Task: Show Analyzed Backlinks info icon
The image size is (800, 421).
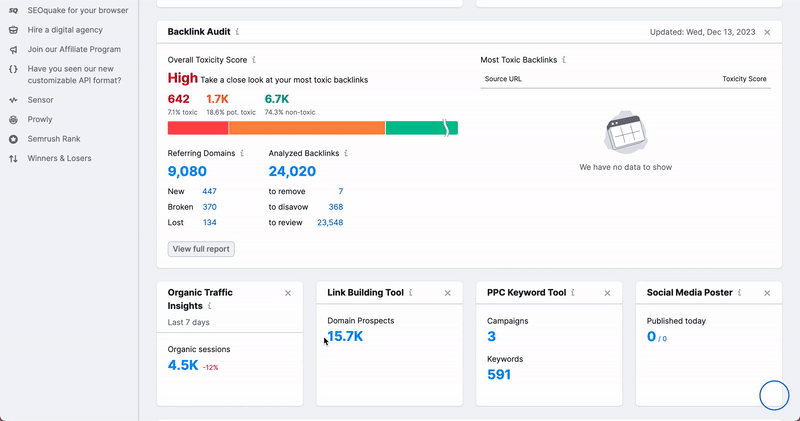Action: (x=346, y=153)
